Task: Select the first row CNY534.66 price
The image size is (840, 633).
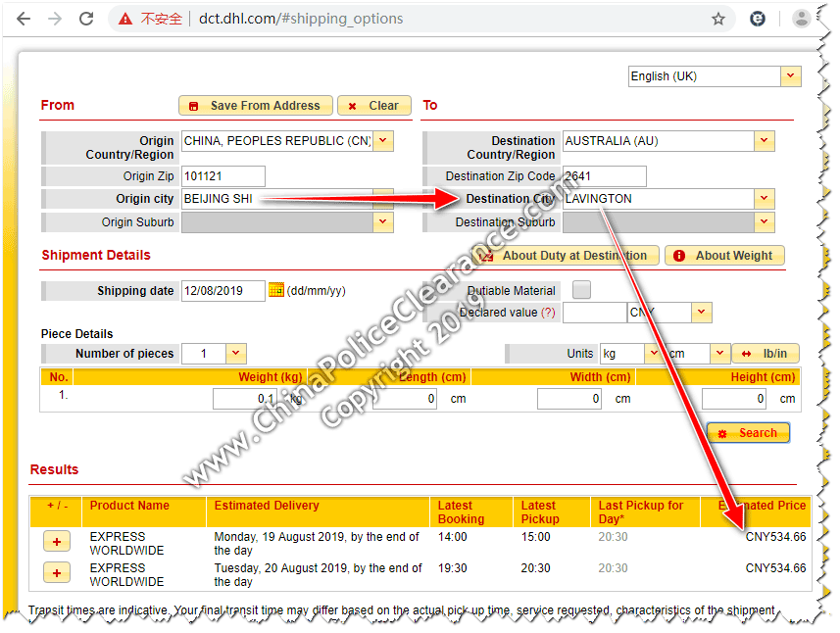Action: coord(775,537)
